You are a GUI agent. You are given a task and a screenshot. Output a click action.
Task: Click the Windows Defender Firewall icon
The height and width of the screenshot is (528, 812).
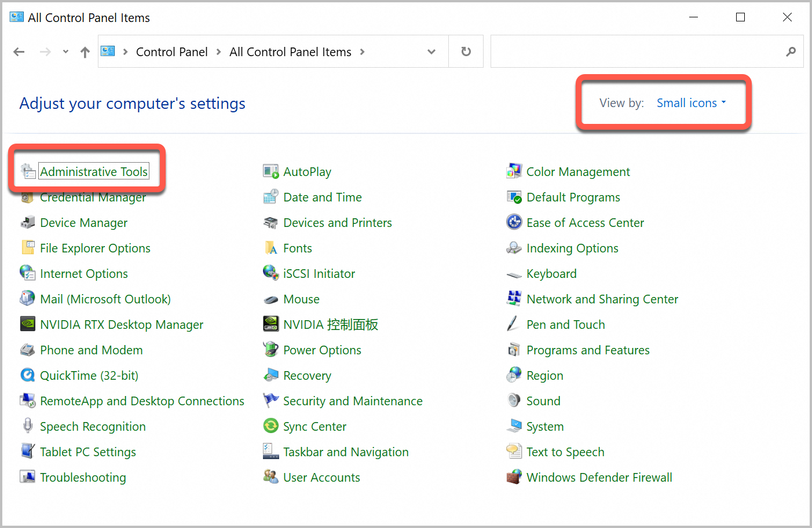514,477
